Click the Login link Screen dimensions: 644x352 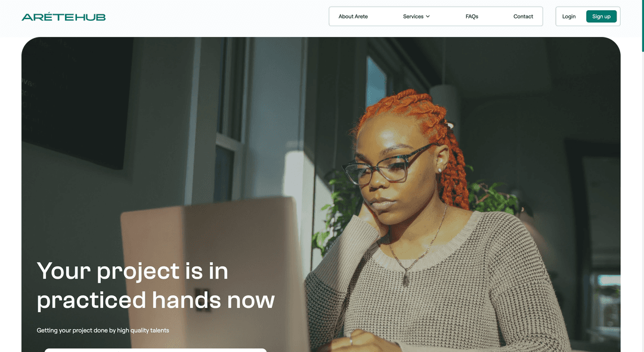[568, 17]
